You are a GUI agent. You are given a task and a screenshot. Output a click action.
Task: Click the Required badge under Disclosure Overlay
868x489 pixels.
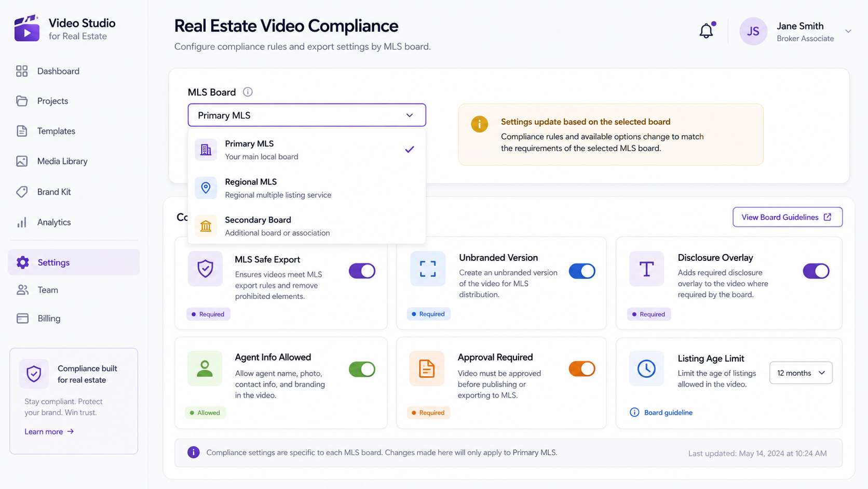pos(649,314)
